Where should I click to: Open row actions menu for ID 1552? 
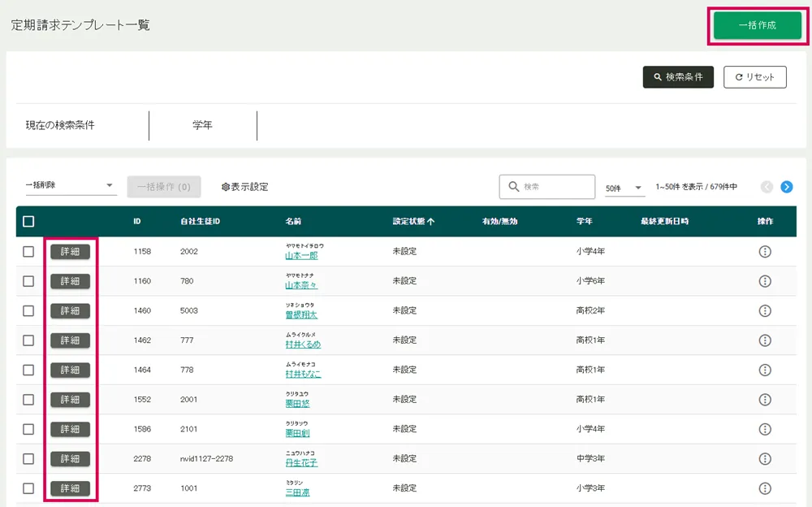(764, 400)
